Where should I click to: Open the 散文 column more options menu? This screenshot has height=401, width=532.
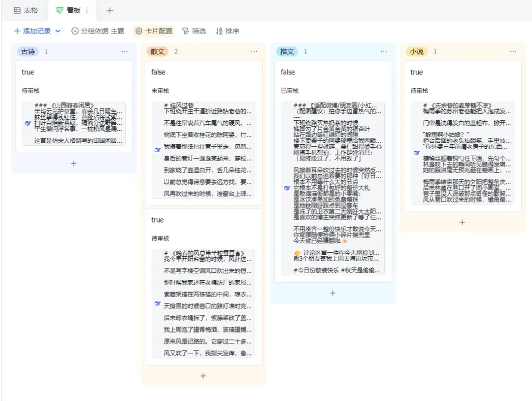coord(254,52)
